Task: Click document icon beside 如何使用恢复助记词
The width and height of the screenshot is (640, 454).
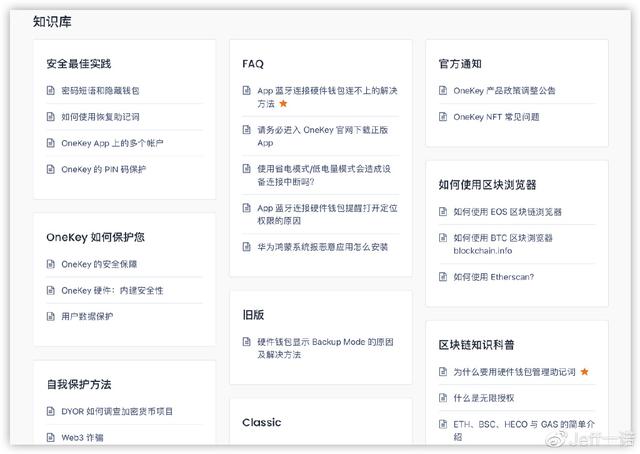Action: pyautogui.click(x=51, y=117)
